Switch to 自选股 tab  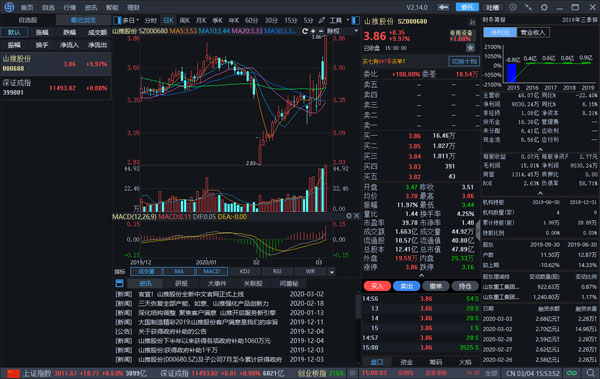coord(28,20)
